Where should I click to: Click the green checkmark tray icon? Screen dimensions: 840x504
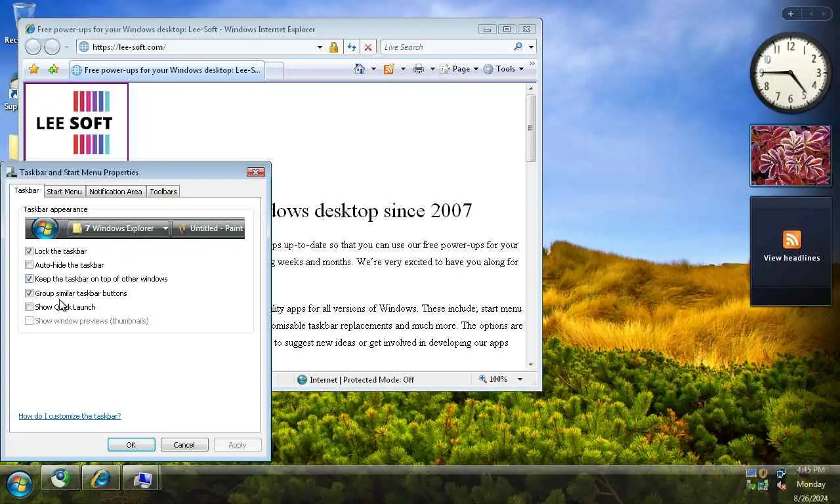[x=751, y=486]
